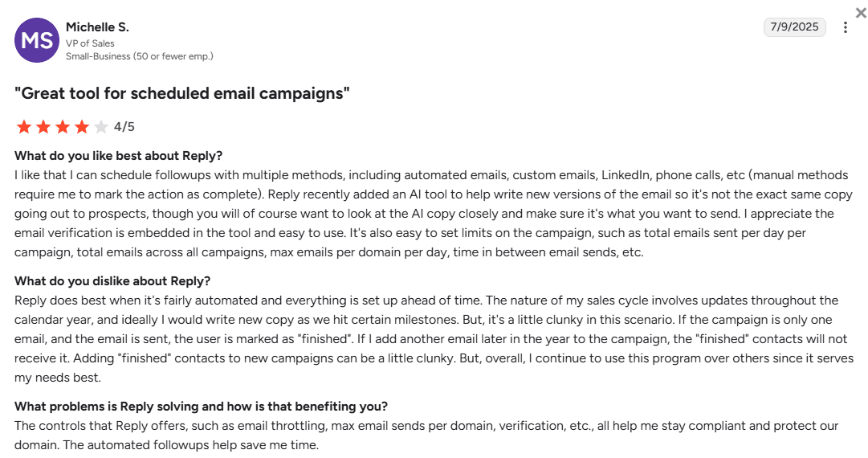The width and height of the screenshot is (868, 458).
Task: Click the fourth filled rating star
Action: pos(81,127)
